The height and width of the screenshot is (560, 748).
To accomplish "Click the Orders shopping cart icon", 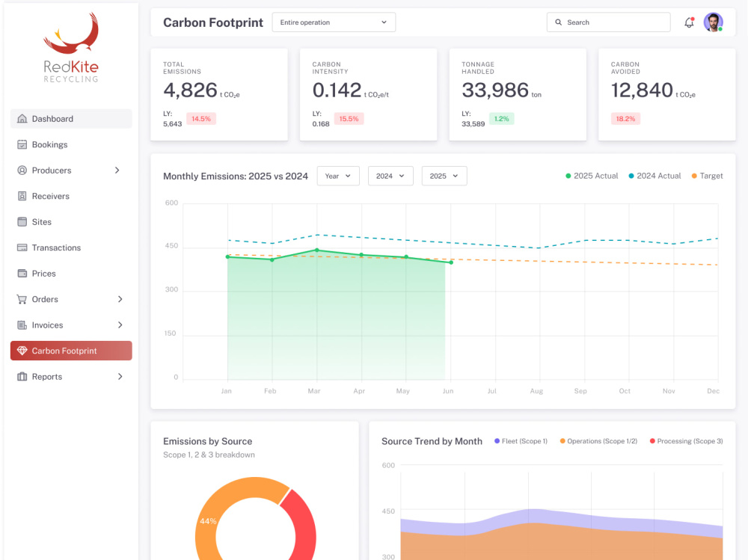I will click(x=22, y=299).
